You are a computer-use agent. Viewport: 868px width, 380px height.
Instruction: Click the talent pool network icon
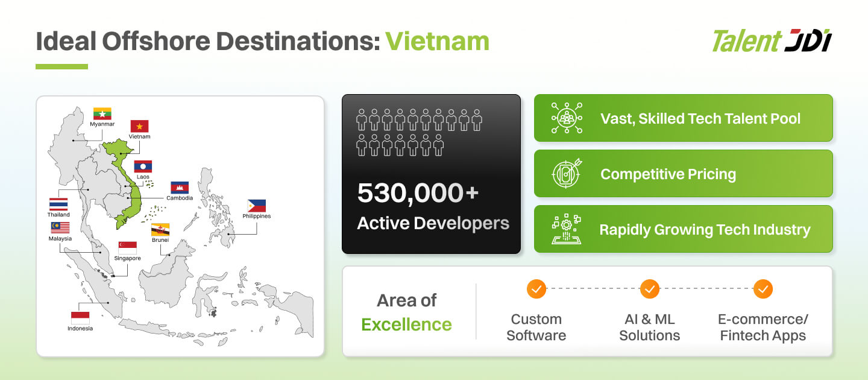(567, 118)
